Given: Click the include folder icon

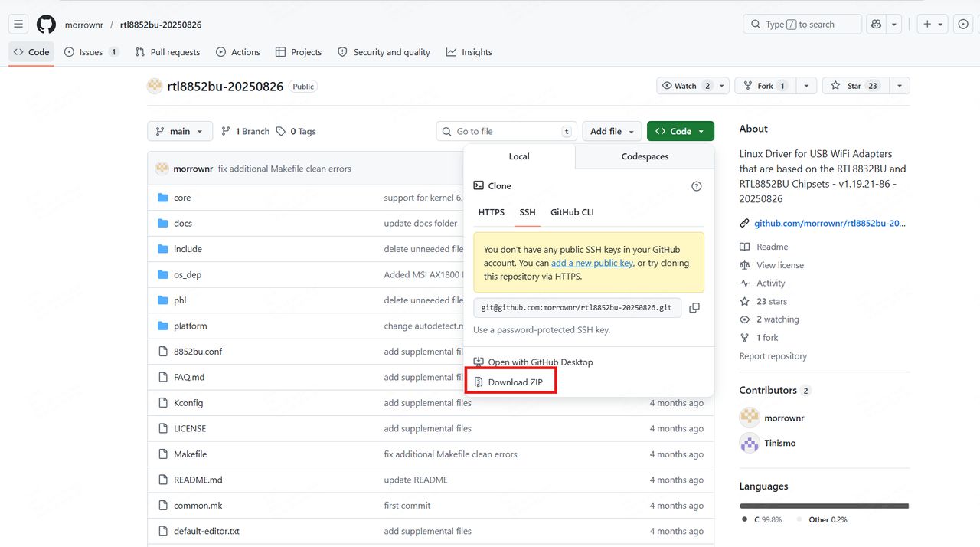Looking at the screenshot, I should 162,249.
